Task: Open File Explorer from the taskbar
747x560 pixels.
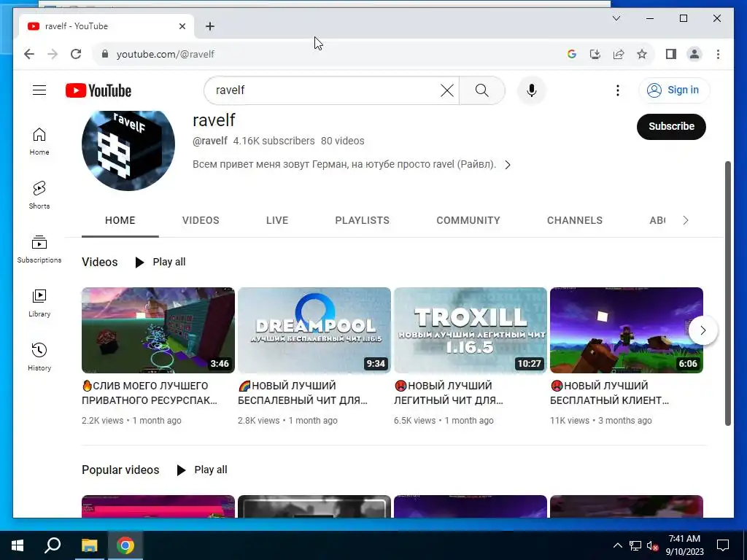Action: 89,545
